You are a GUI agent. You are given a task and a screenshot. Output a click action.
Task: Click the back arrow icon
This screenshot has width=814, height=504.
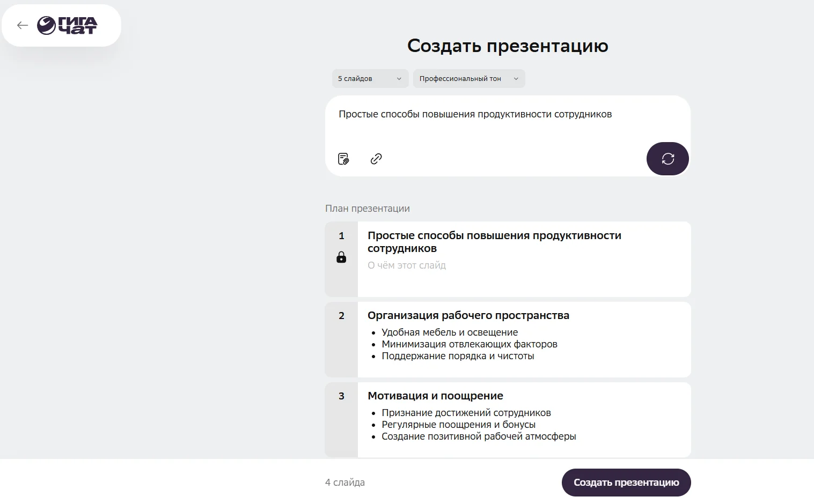point(22,25)
